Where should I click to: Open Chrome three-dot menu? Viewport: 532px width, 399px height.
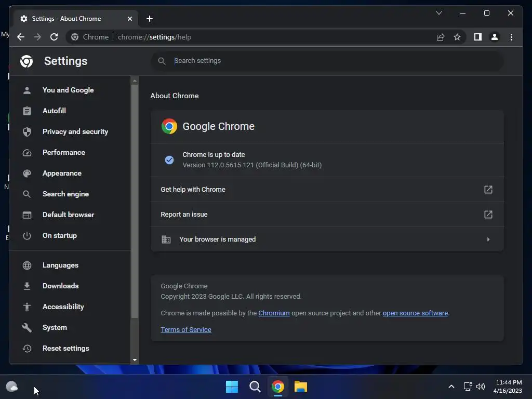click(511, 37)
